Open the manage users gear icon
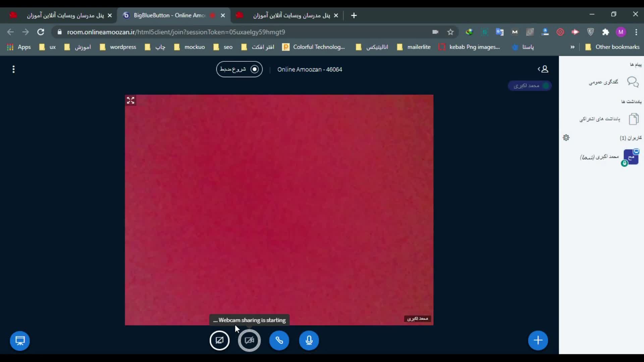644x362 pixels. click(x=566, y=138)
